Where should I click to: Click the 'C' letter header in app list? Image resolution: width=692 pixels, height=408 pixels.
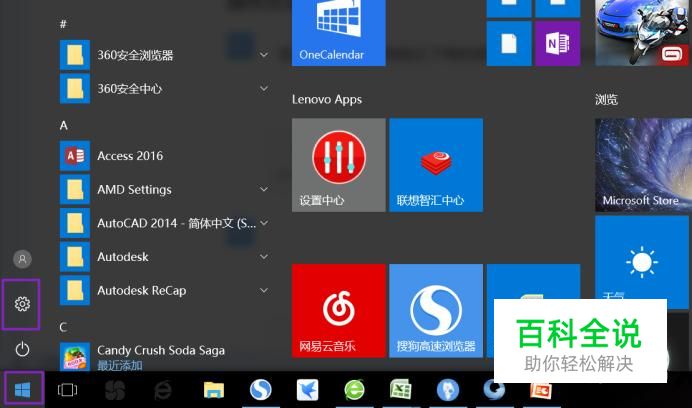click(63, 327)
